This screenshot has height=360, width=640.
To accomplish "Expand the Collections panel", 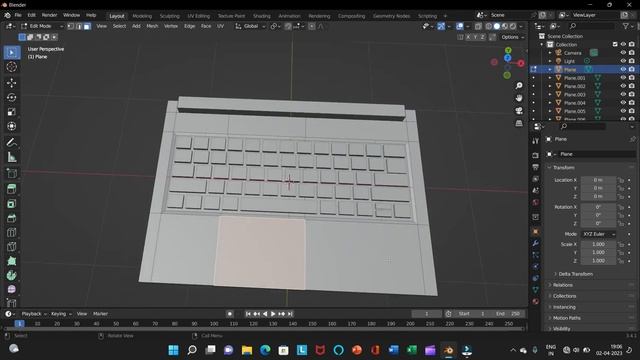I will tap(564, 296).
